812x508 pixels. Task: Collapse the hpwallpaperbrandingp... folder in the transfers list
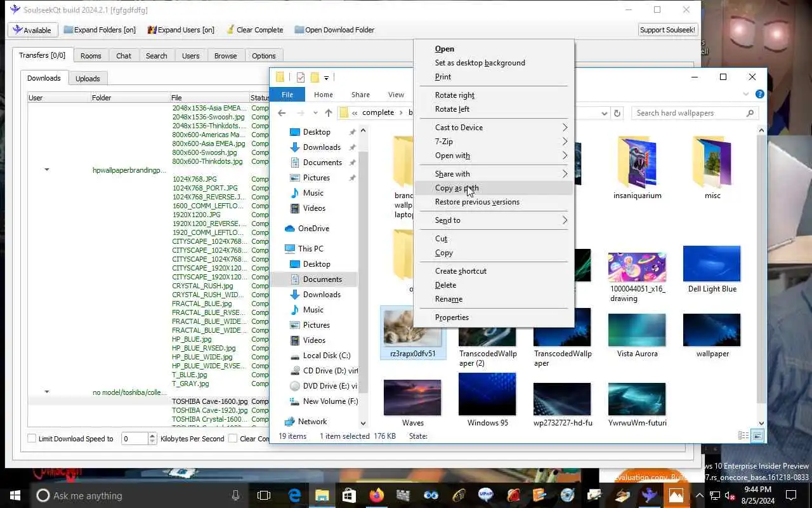46,170
